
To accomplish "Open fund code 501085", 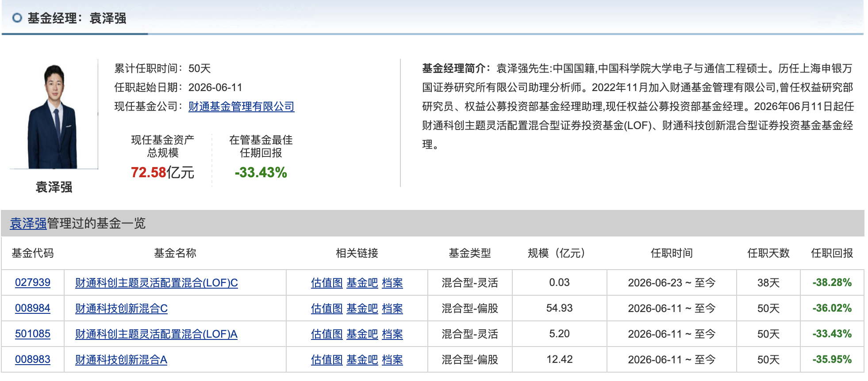I will [33, 334].
